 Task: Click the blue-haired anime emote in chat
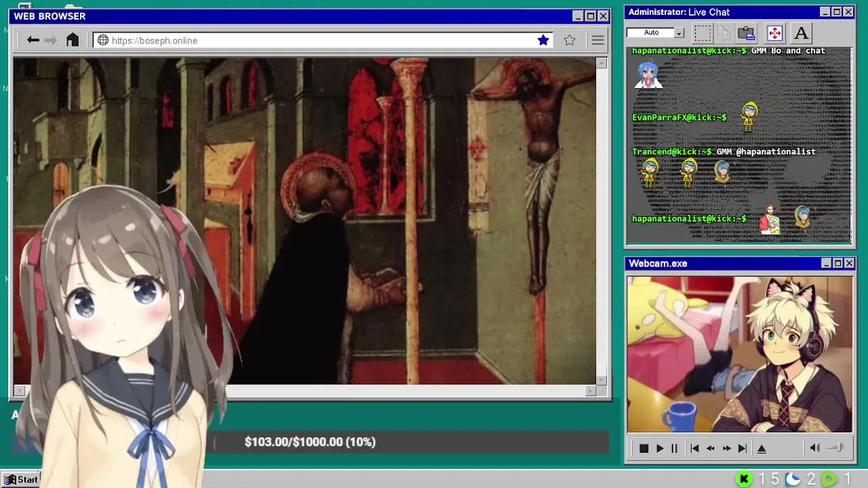(x=648, y=75)
